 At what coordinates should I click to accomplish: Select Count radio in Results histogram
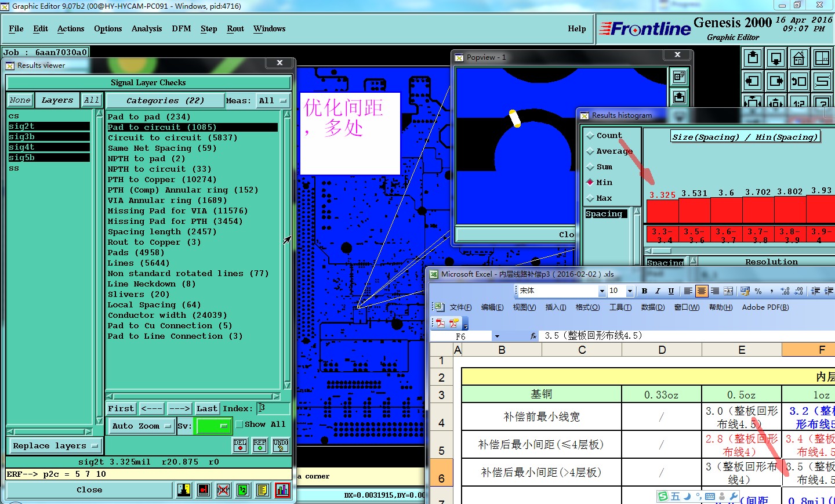(x=590, y=136)
